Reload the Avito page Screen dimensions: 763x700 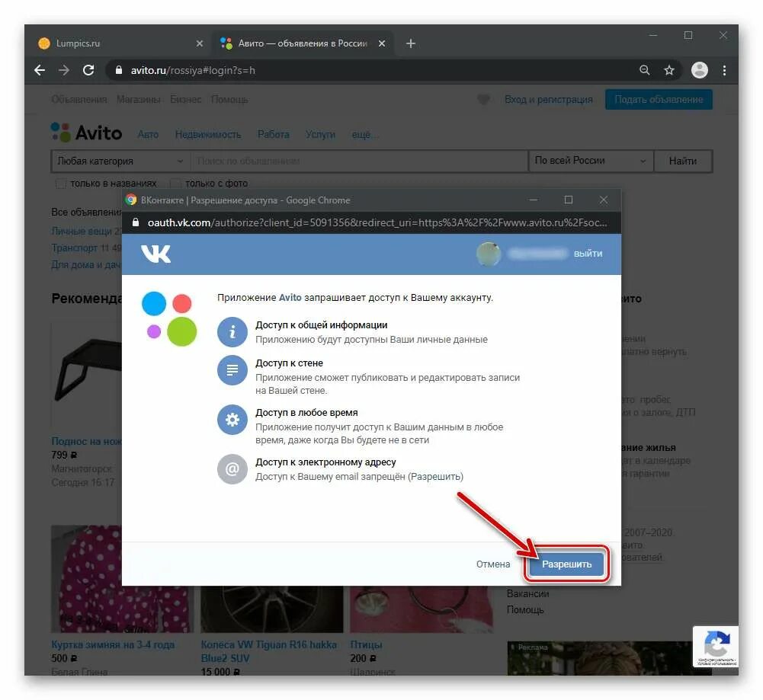coord(88,70)
